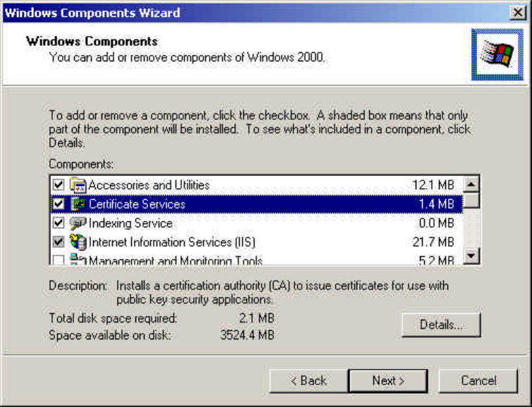Click the Accessories and Utilities folder icon

(x=78, y=185)
